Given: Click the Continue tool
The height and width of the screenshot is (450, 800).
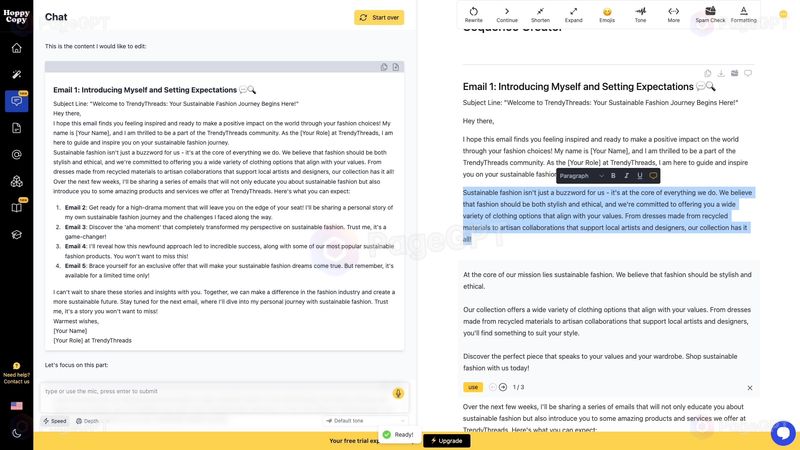Looking at the screenshot, I should point(507,14).
